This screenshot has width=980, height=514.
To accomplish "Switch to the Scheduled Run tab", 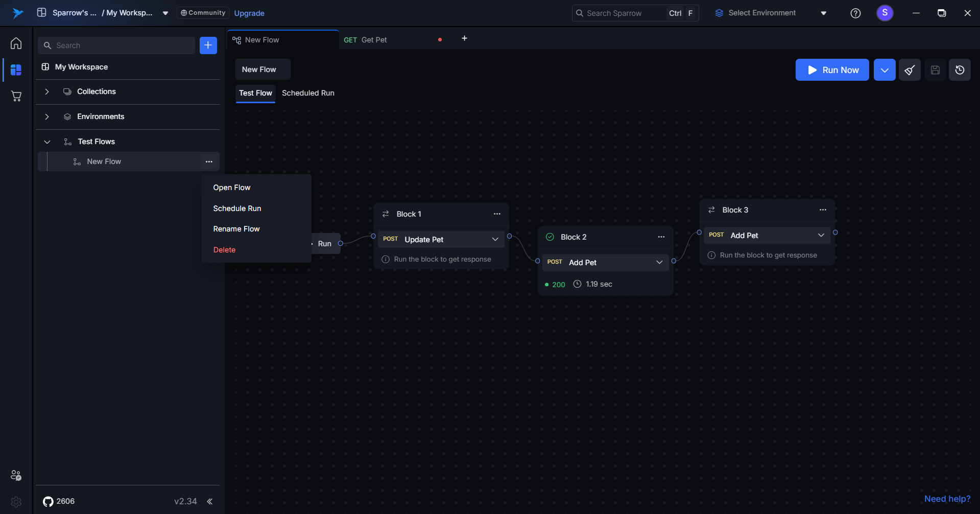I will (x=308, y=93).
